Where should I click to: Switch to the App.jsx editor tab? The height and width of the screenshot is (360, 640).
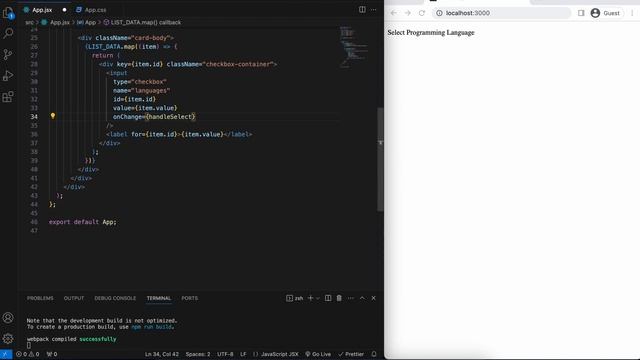click(x=42, y=10)
